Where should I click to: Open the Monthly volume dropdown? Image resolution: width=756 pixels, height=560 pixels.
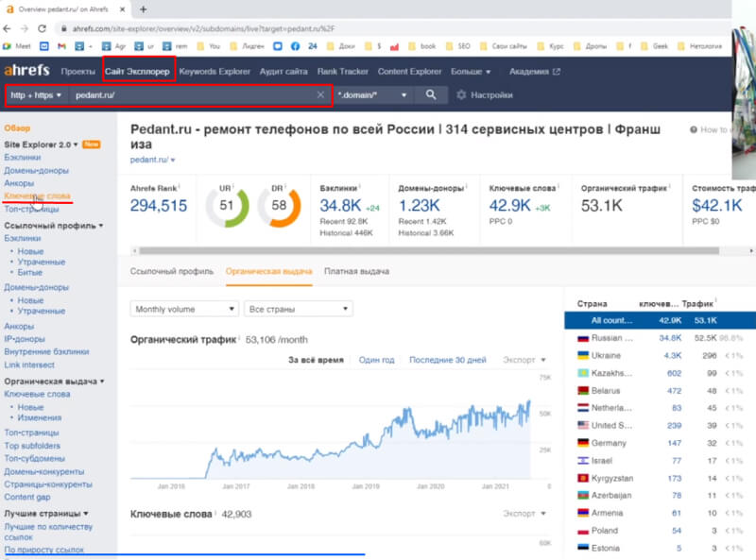pos(184,309)
